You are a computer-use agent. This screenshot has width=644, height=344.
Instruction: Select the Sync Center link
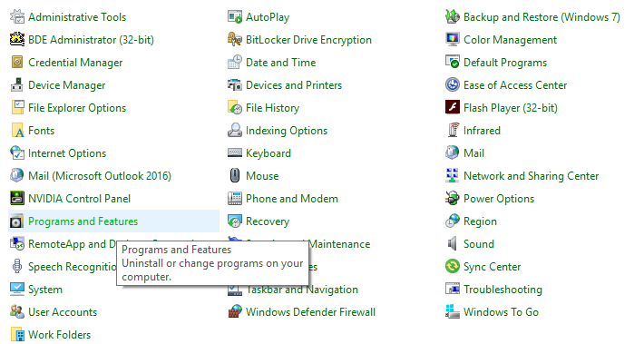492,267
